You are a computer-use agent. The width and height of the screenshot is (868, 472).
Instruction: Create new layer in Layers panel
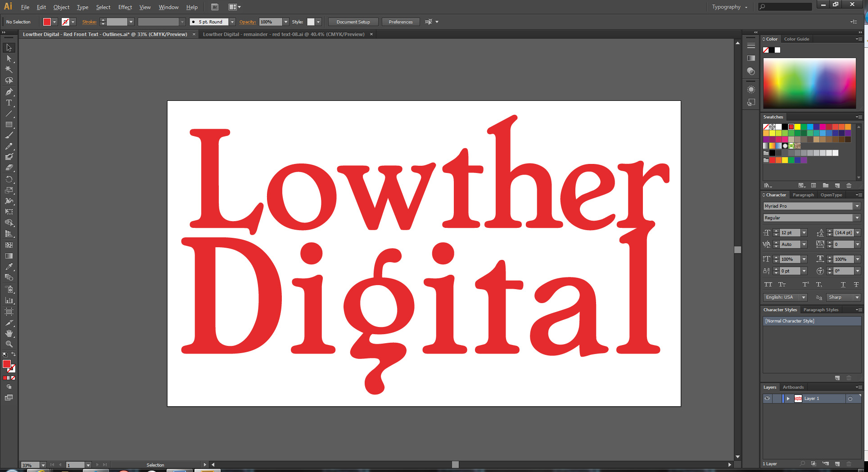[837, 464]
